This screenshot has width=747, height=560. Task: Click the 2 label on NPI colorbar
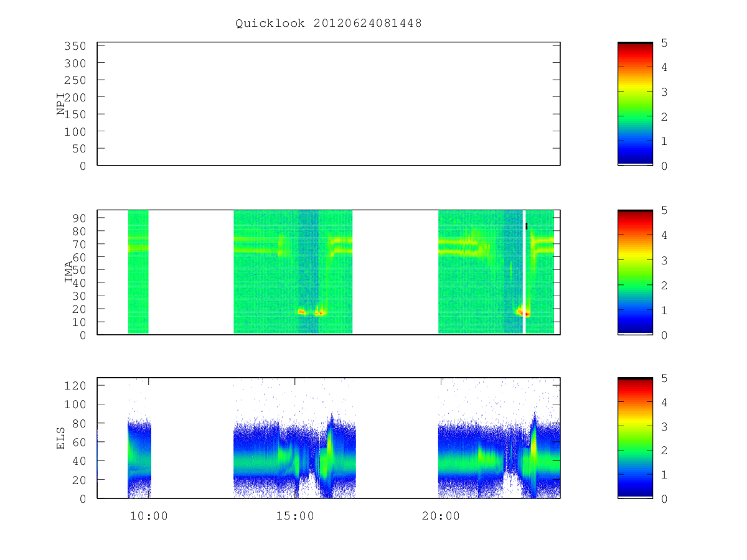664,116
